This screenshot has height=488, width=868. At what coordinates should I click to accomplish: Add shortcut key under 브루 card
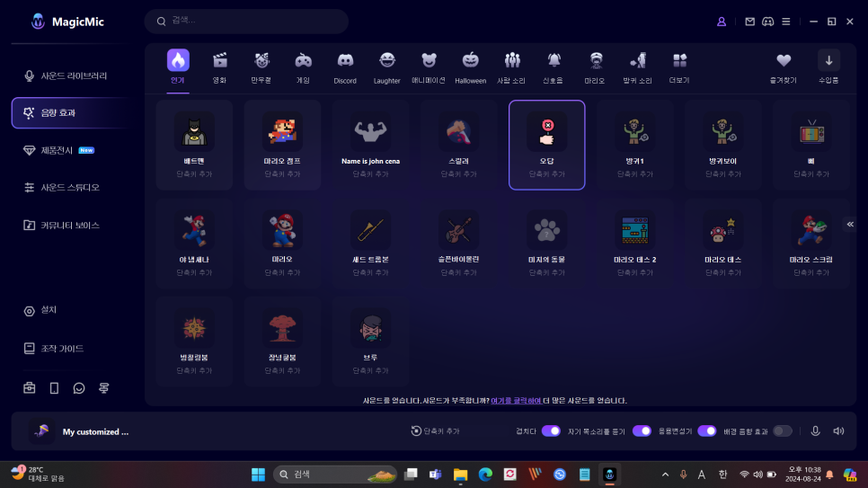[x=370, y=370]
